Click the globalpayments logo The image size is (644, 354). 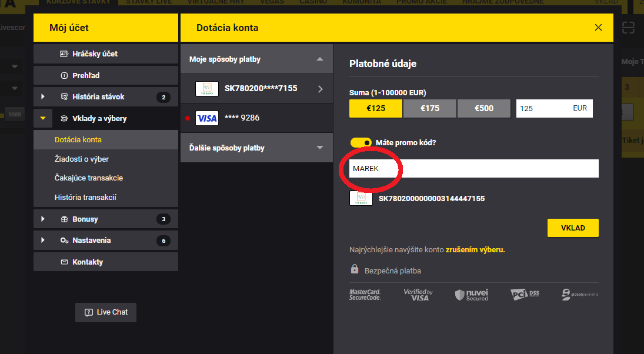click(x=578, y=294)
